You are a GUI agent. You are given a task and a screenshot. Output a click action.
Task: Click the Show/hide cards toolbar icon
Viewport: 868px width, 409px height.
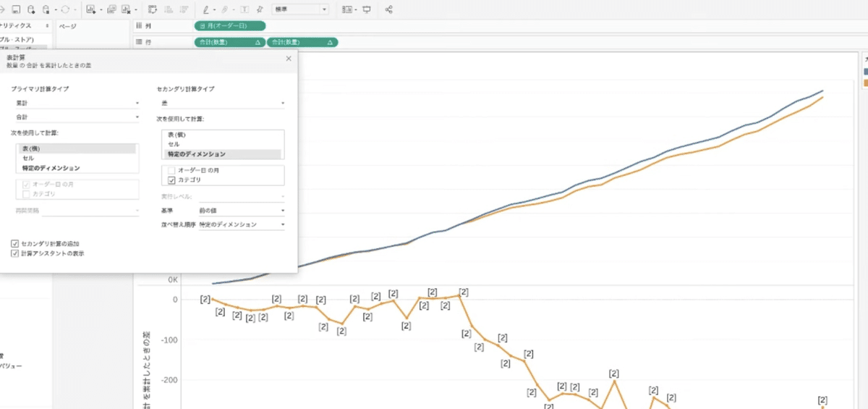(x=347, y=9)
